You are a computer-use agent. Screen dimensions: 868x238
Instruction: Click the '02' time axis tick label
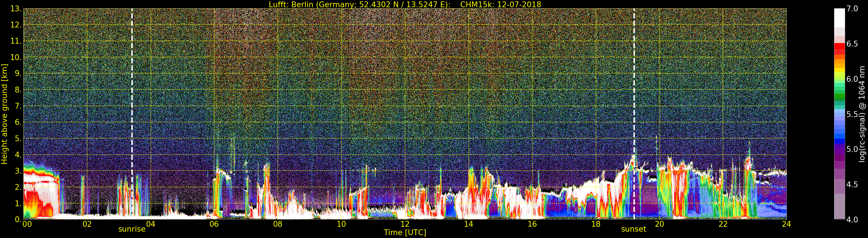pyautogui.click(x=87, y=224)
